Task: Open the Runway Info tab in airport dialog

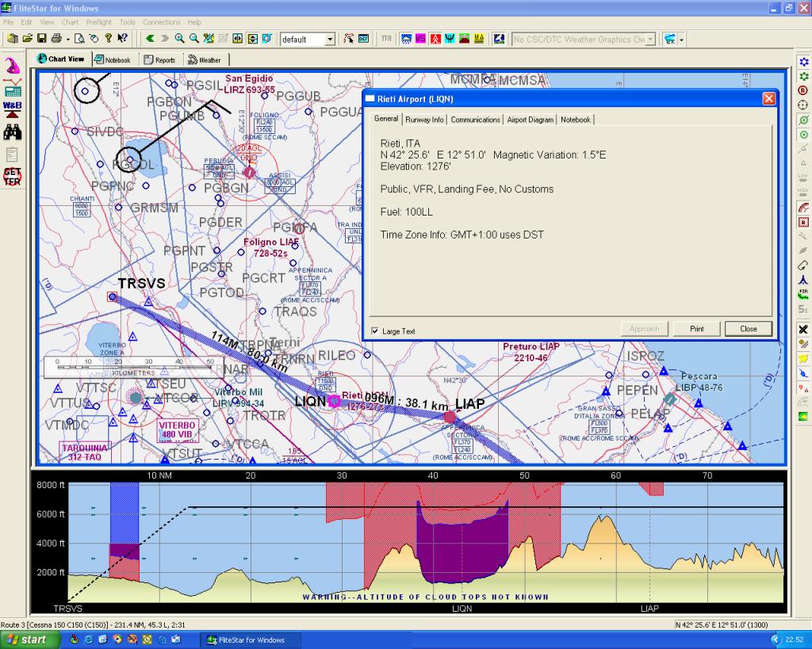Action: [424, 120]
